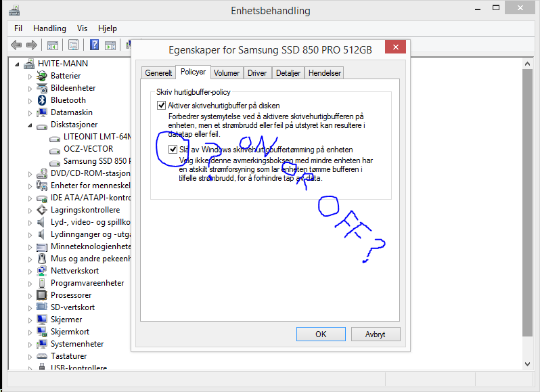Select Enheter for menneskelig tree entry

[91, 186]
